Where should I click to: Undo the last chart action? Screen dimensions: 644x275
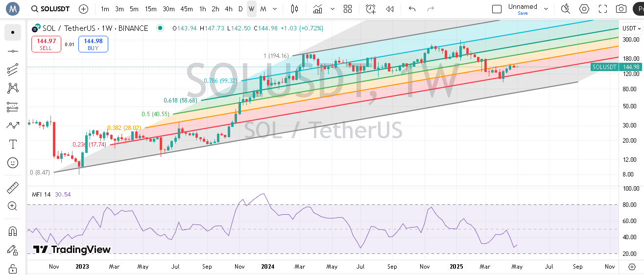412,9
